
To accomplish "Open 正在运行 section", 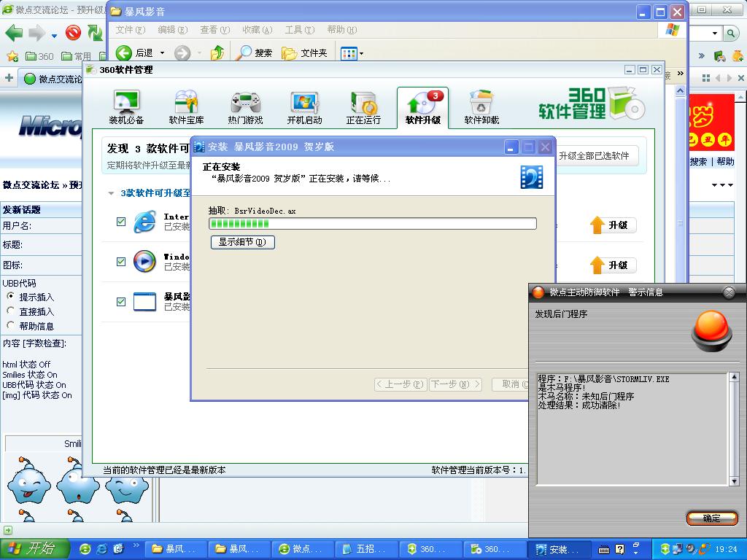I will (363, 108).
